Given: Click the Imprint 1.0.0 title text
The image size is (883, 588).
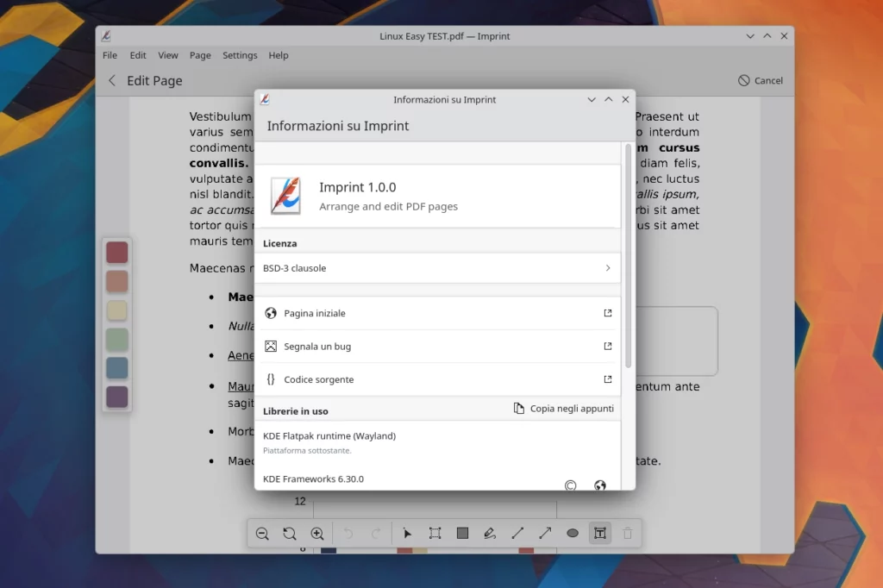Looking at the screenshot, I should pyautogui.click(x=358, y=187).
